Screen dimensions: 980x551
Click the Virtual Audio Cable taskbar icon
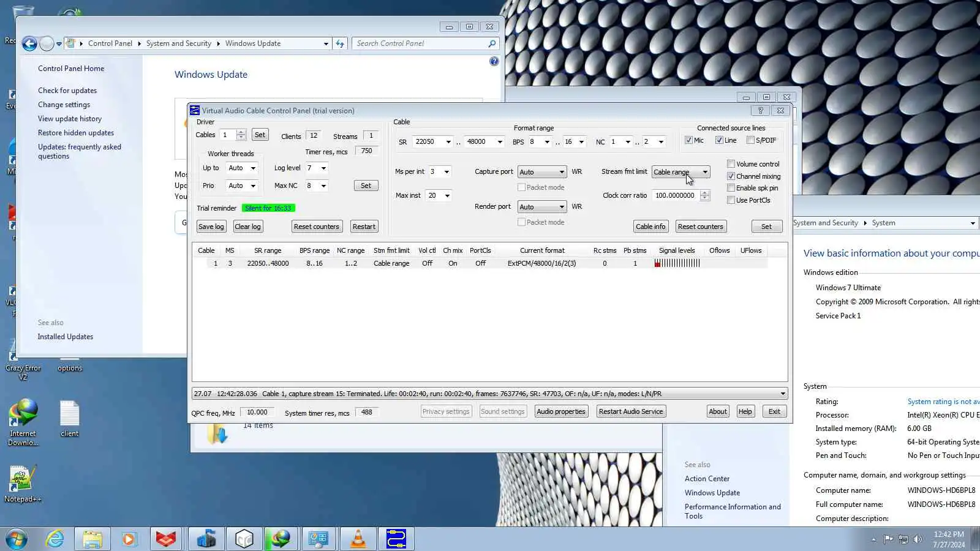[396, 539]
